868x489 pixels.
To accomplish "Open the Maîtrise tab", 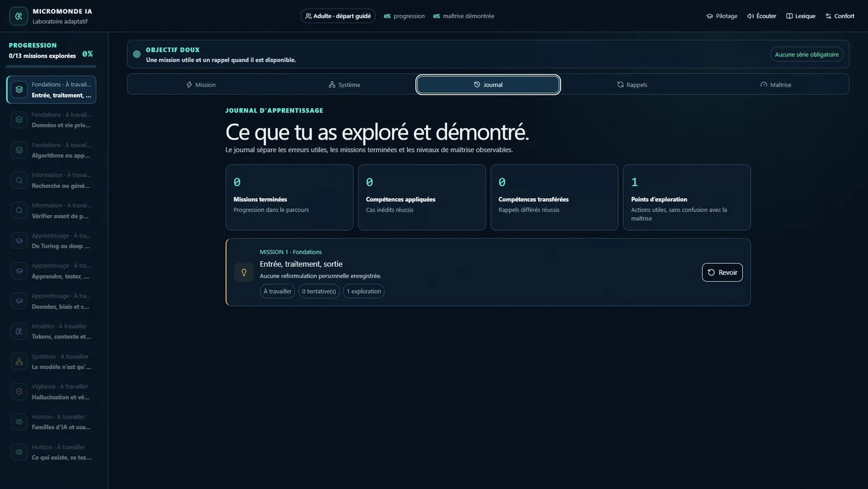I will click(776, 85).
